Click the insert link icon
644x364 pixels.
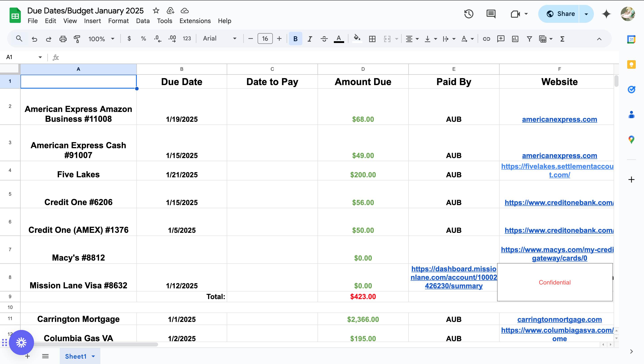click(486, 39)
